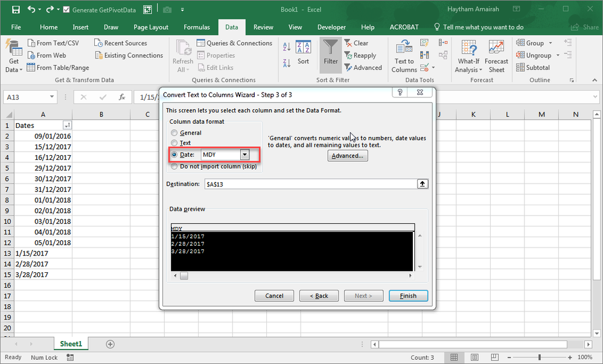The width and height of the screenshot is (603, 364).
Task: Click the Data preview horizontal scrollbar thumb
Action: pos(184,275)
